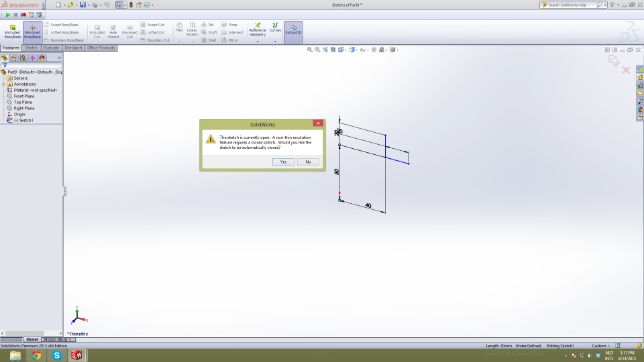Click the Revolved Cut tool
Viewport: 644px width, 362px height.
(129, 32)
